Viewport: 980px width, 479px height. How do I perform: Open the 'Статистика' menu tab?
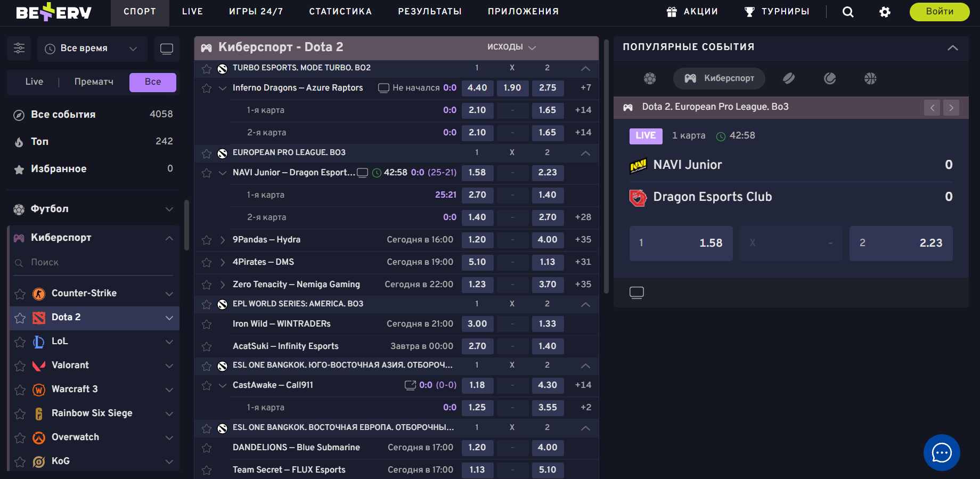(340, 12)
